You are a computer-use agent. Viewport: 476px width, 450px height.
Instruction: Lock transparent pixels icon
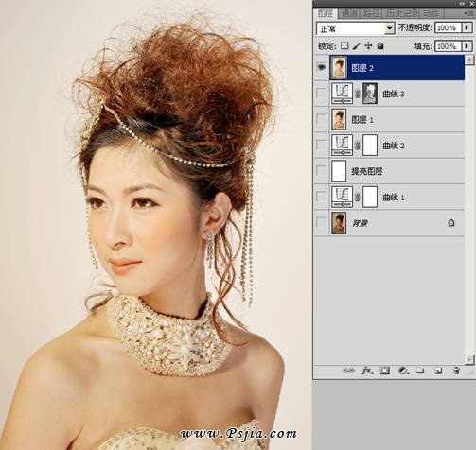(x=344, y=46)
